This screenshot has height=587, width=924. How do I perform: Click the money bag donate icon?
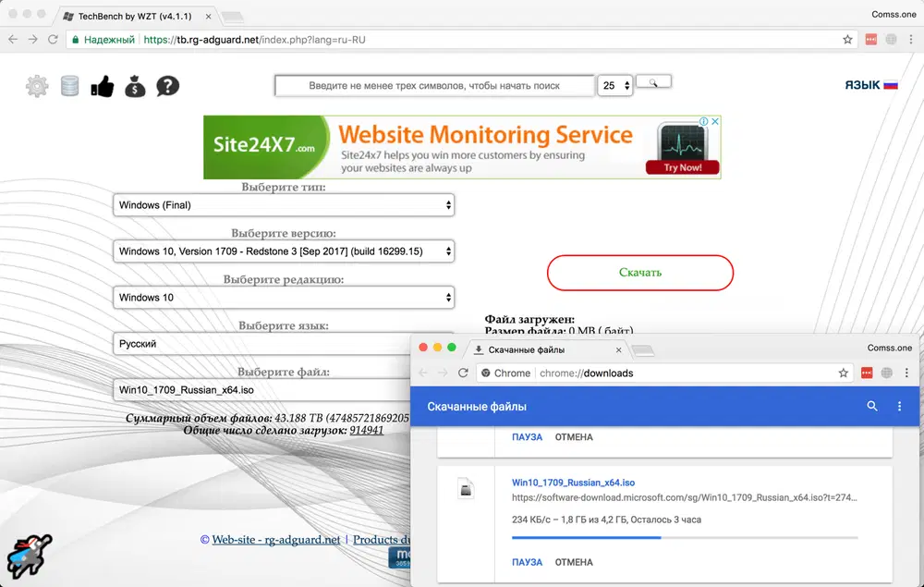click(135, 86)
